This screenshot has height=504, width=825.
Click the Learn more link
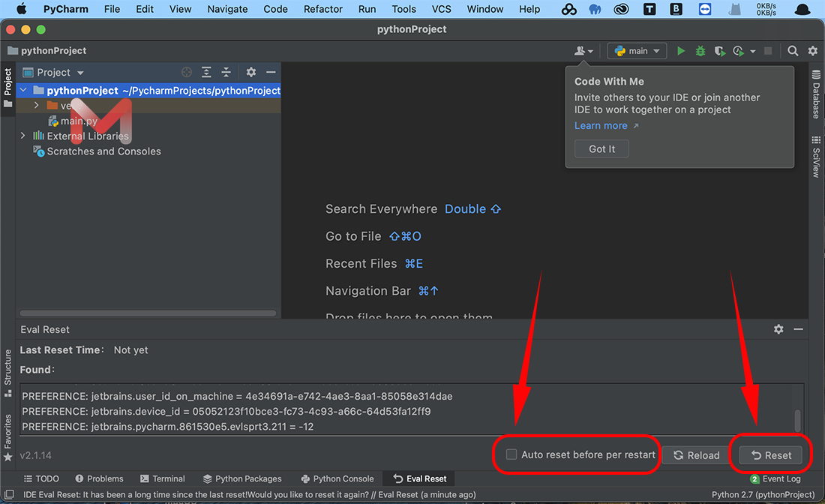[601, 126]
